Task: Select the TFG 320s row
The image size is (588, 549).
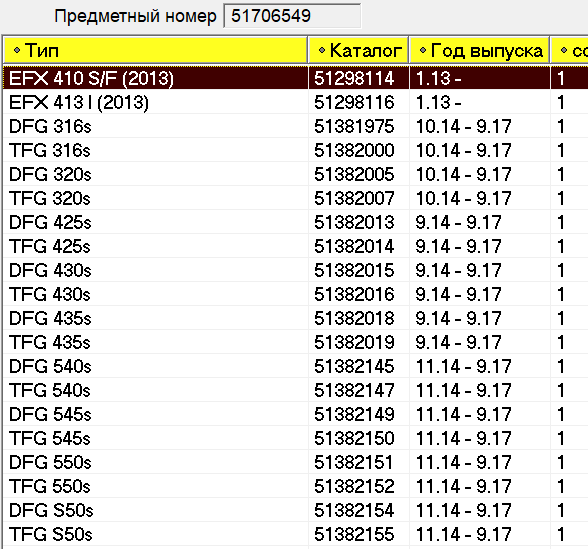Action: [x=296, y=198]
